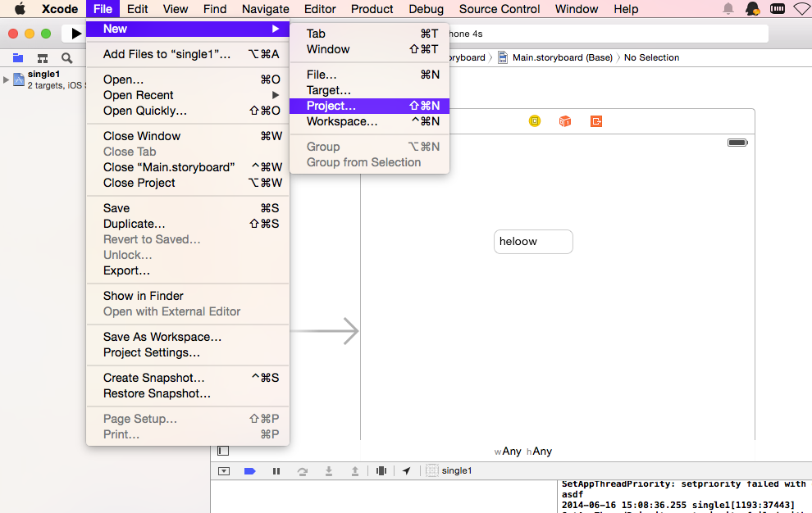
Task: Choose Open Quickly… menu item
Action: click(188, 111)
